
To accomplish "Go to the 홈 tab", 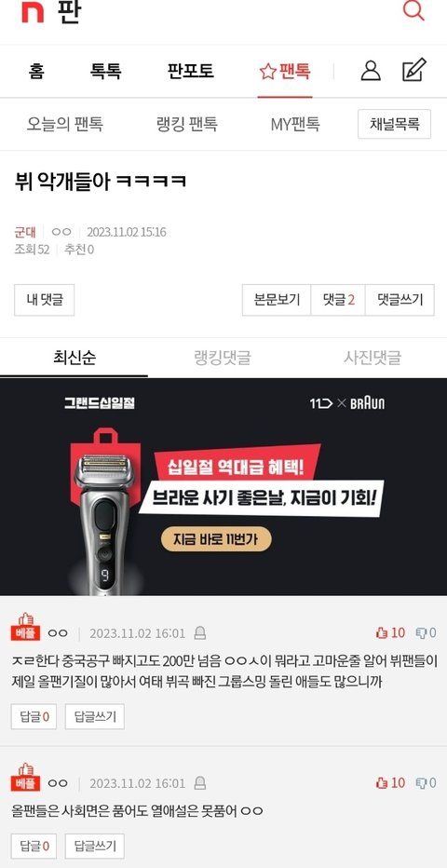I will point(36,72).
